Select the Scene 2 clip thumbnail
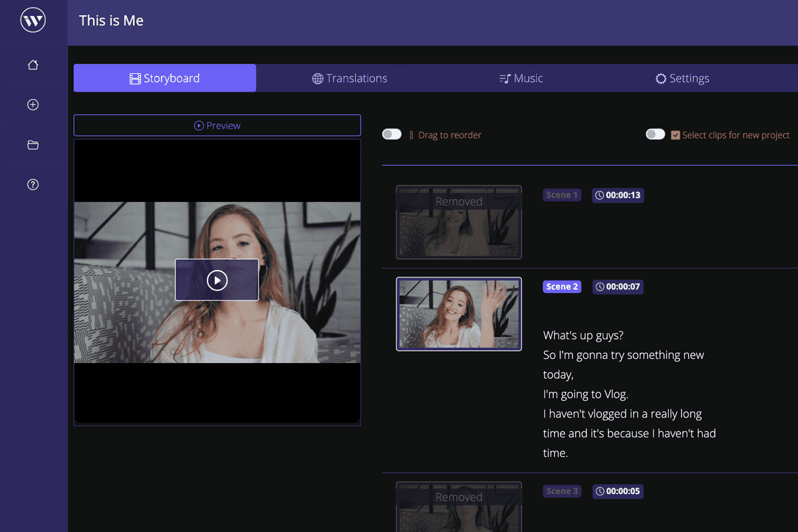798x532 pixels. (x=459, y=314)
